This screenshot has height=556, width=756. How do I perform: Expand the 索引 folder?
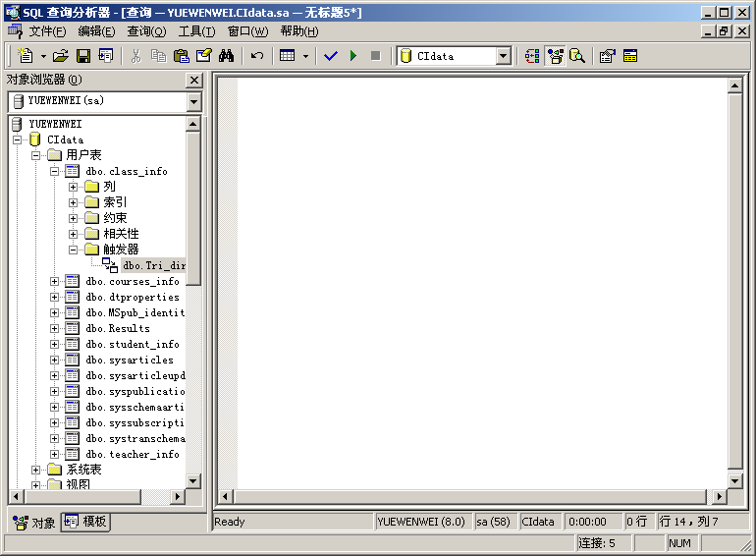coord(73,202)
